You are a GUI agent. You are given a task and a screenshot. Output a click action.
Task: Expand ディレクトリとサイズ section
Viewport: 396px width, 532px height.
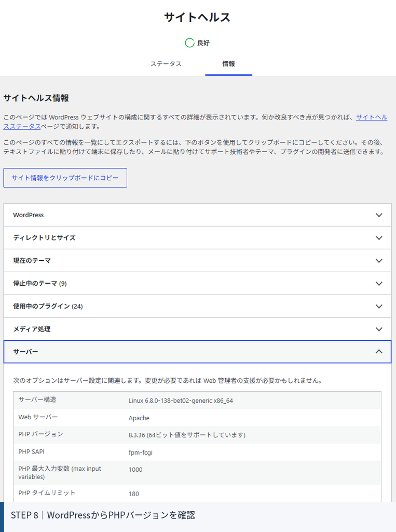click(x=197, y=238)
